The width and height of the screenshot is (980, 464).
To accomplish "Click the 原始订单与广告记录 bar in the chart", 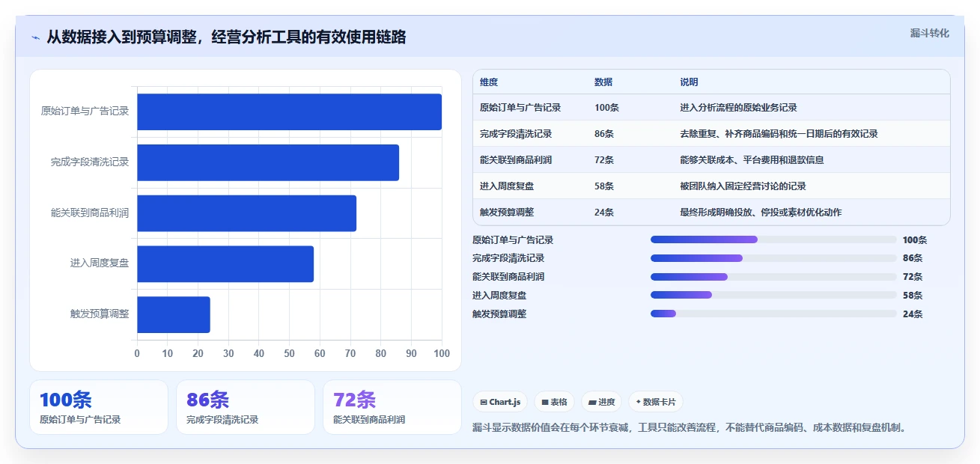I will pos(289,112).
